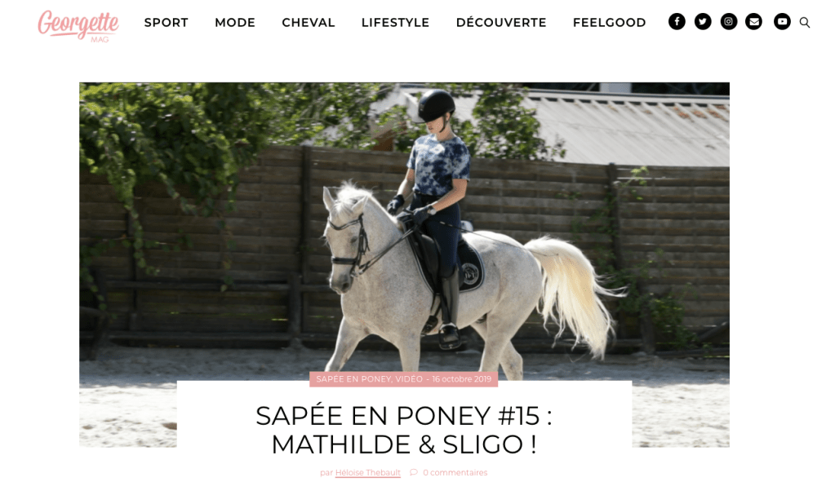Open the YouTube channel icon

[x=782, y=22]
